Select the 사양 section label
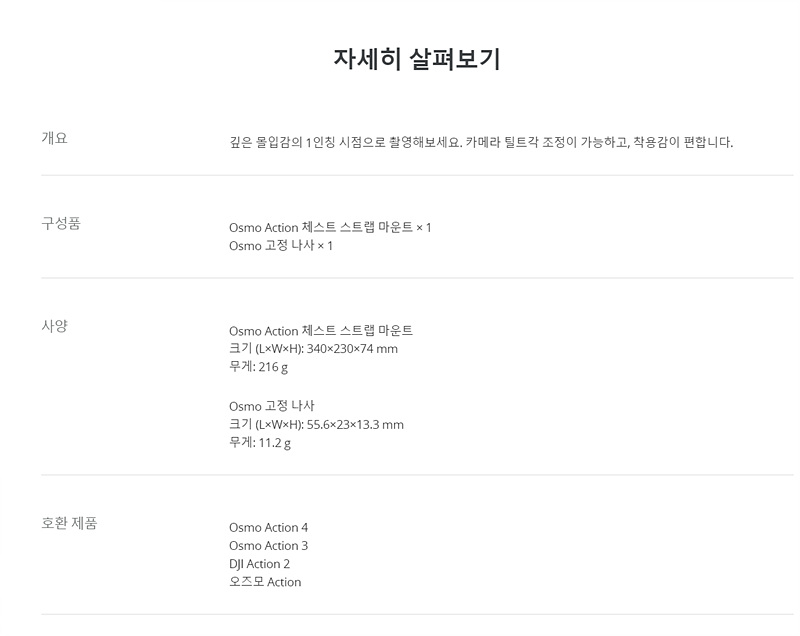 tap(54, 325)
